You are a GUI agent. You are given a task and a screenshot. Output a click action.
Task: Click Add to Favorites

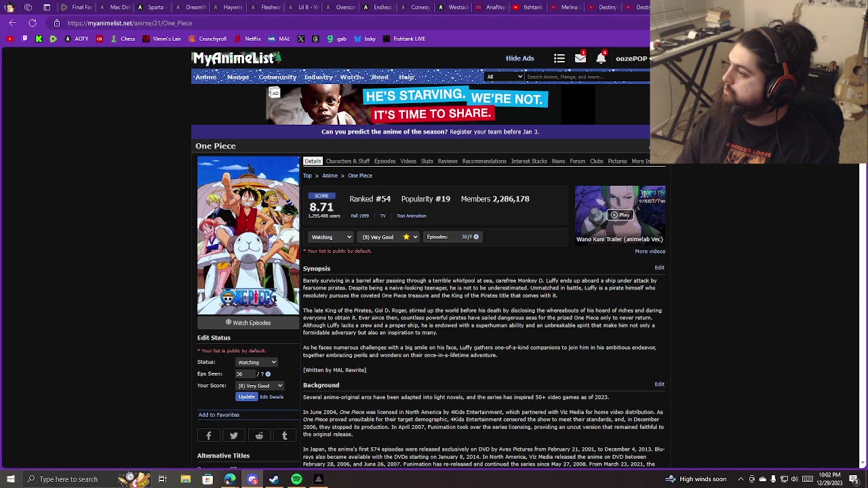point(219,415)
